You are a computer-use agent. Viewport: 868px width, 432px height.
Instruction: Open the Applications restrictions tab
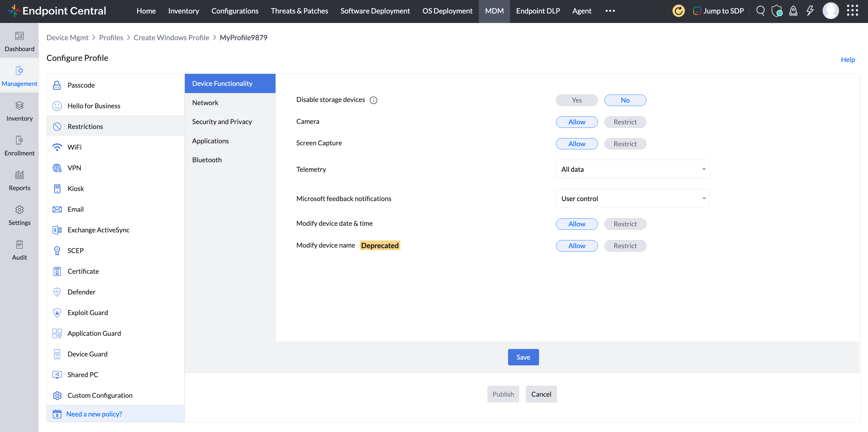pos(230,141)
